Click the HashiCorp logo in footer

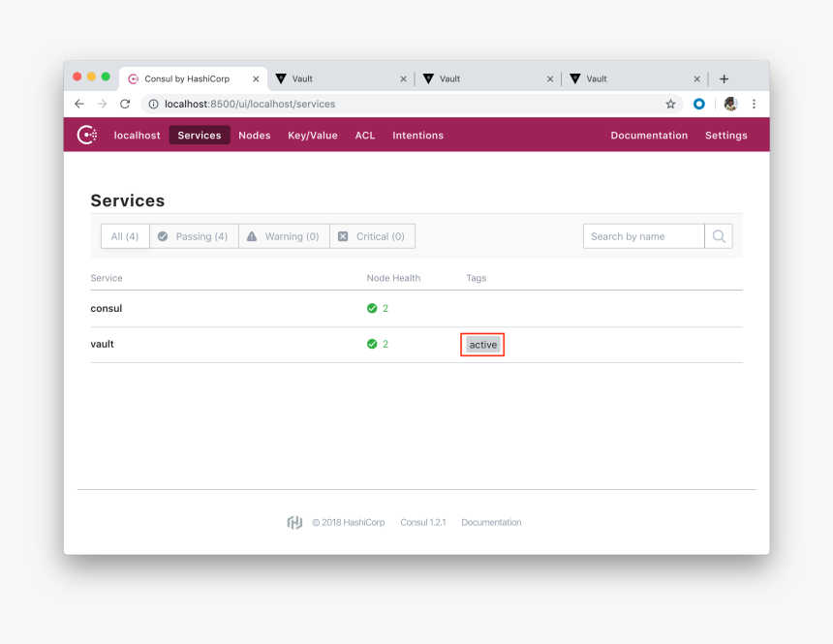point(294,522)
